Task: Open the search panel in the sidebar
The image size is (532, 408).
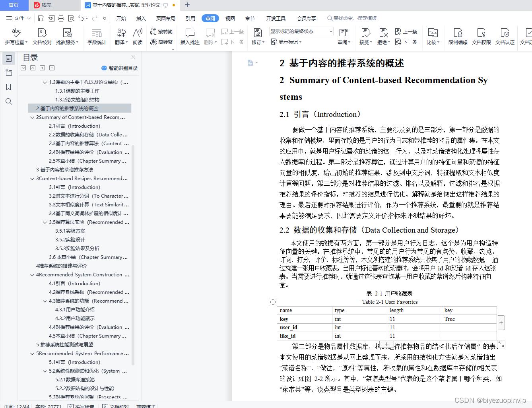Action: pyautogui.click(x=9, y=101)
